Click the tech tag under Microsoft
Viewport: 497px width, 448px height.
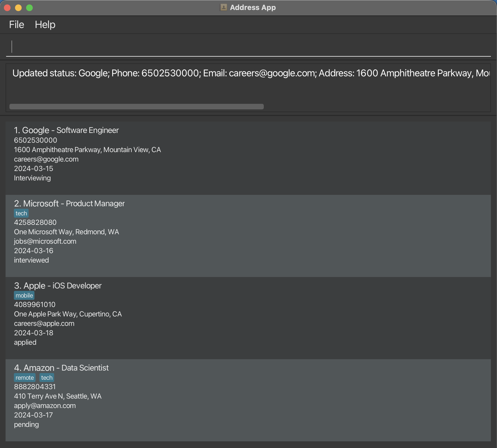[x=21, y=213]
